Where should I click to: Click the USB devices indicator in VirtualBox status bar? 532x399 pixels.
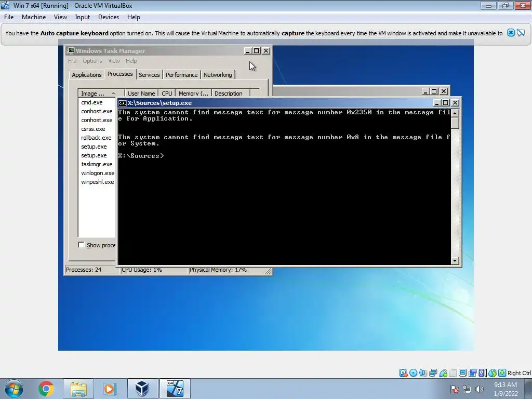443,373
